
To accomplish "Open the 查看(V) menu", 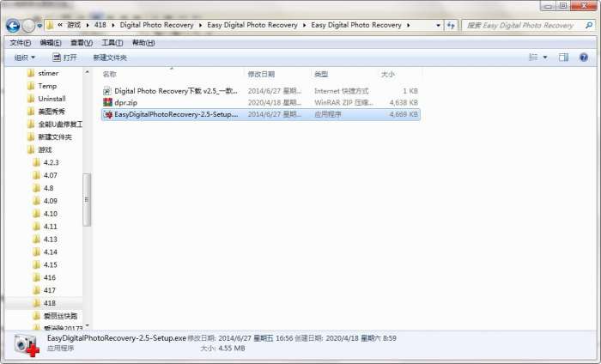I will [82, 43].
